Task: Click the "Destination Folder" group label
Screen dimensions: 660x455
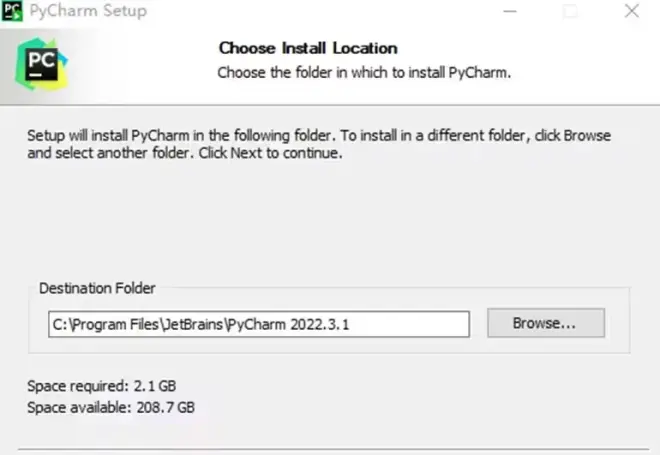Action: (97, 288)
